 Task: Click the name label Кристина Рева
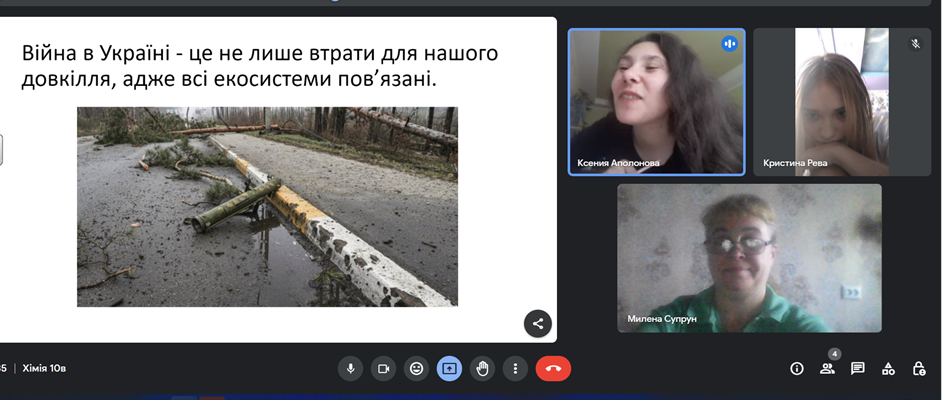click(x=795, y=163)
